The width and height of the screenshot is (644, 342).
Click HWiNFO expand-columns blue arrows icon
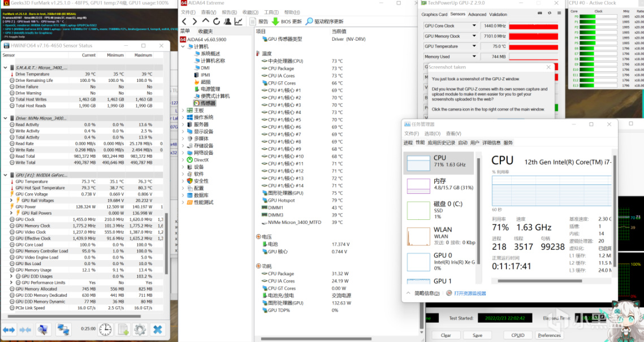(8, 329)
